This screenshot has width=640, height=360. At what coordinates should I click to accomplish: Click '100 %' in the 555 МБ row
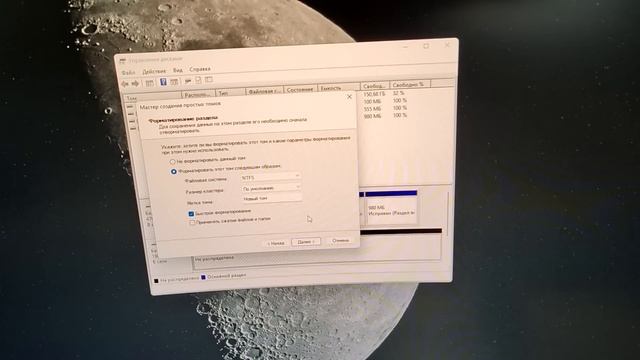[400, 108]
